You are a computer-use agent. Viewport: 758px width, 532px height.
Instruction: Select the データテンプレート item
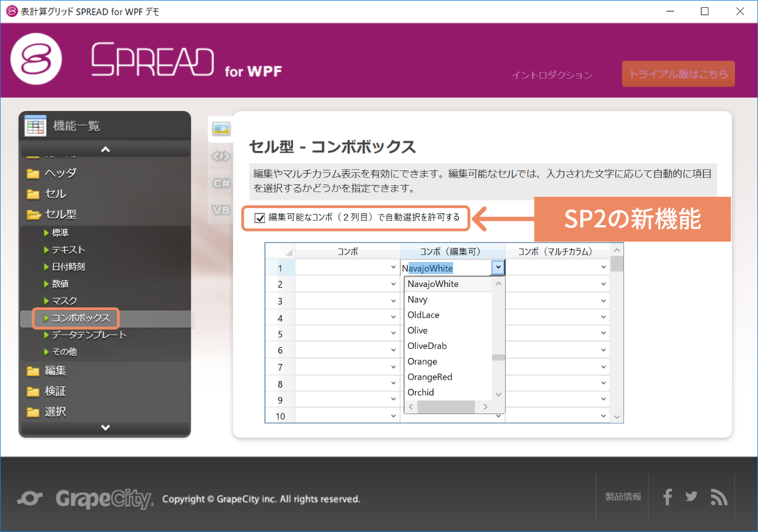coord(85,335)
